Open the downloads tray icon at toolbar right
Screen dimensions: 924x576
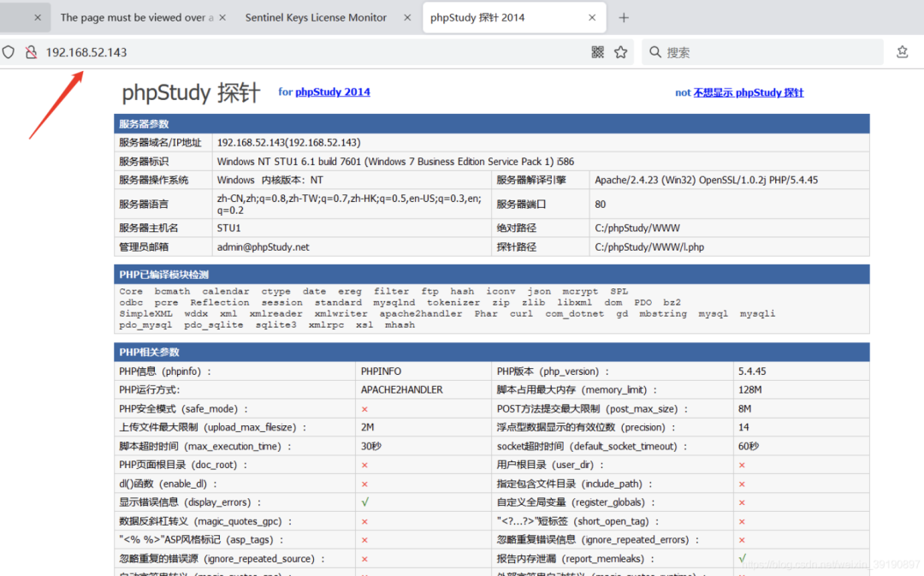[903, 52]
